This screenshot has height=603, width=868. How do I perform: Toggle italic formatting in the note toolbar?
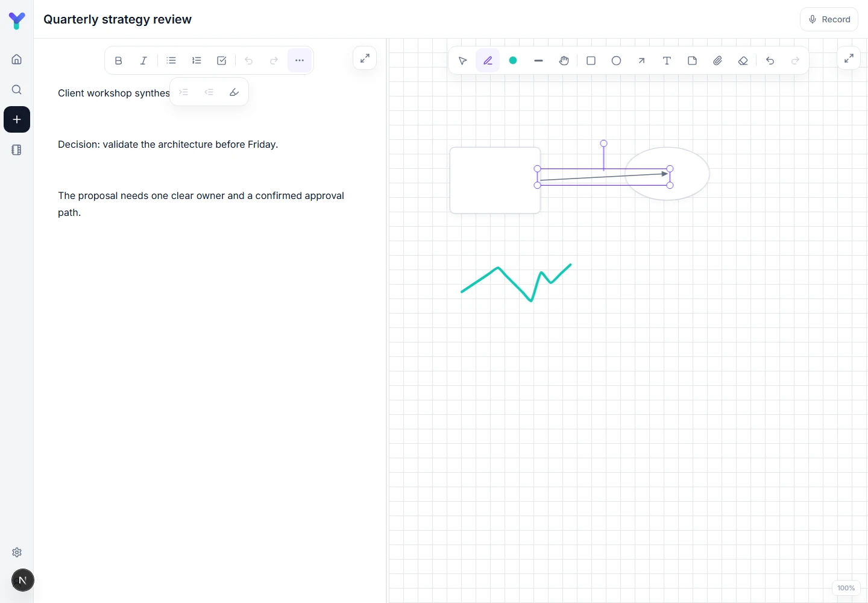click(x=143, y=60)
